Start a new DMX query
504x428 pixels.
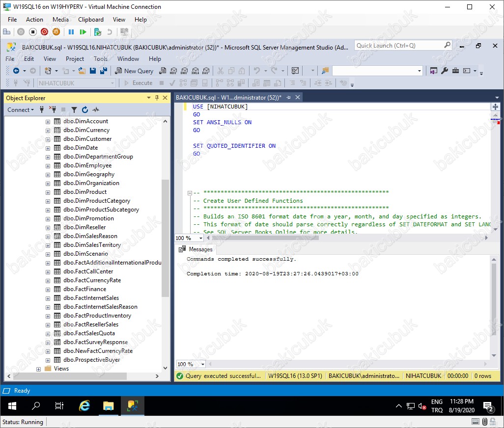(184, 71)
